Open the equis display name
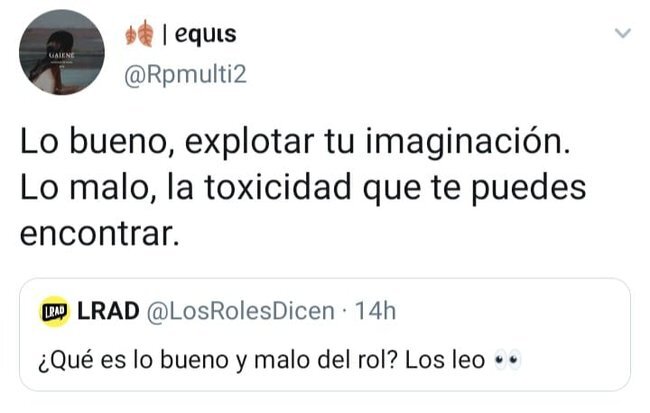650x413 pixels. click(206, 34)
